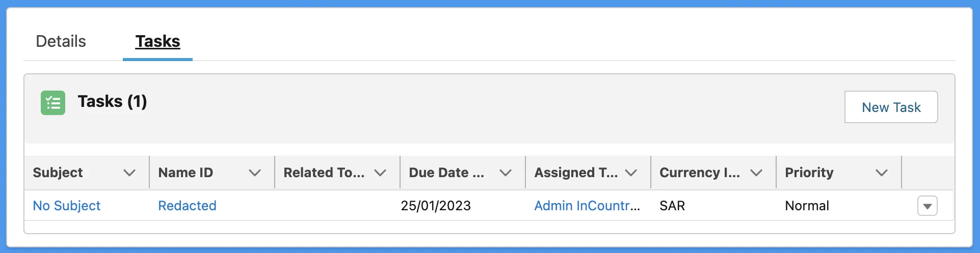The image size is (980, 253).
Task: Click the Tasks (1) list heading
Action: (112, 101)
